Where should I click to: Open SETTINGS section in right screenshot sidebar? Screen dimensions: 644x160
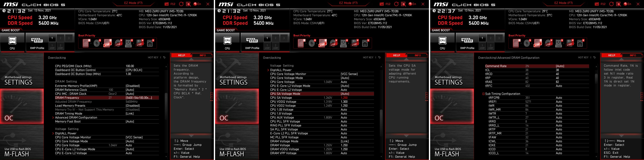[x=452, y=71]
